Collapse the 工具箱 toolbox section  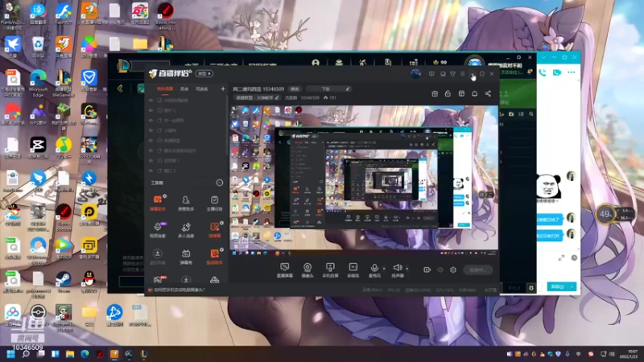219,183
